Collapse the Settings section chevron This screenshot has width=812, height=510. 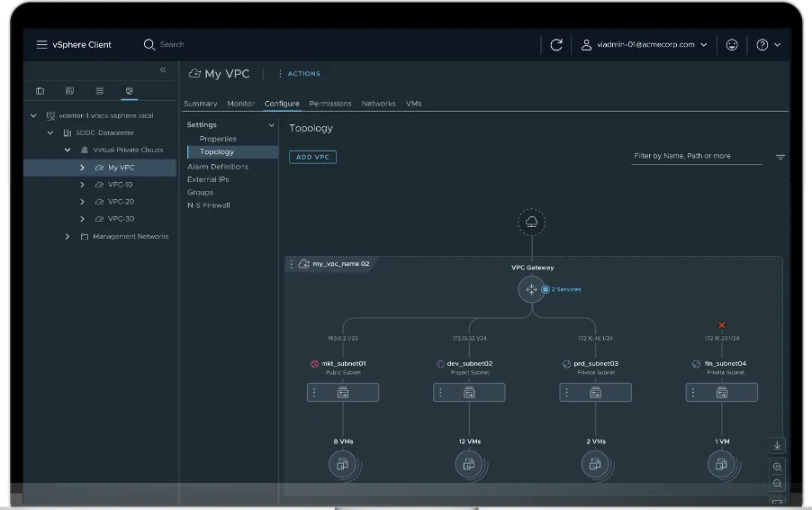coord(271,125)
